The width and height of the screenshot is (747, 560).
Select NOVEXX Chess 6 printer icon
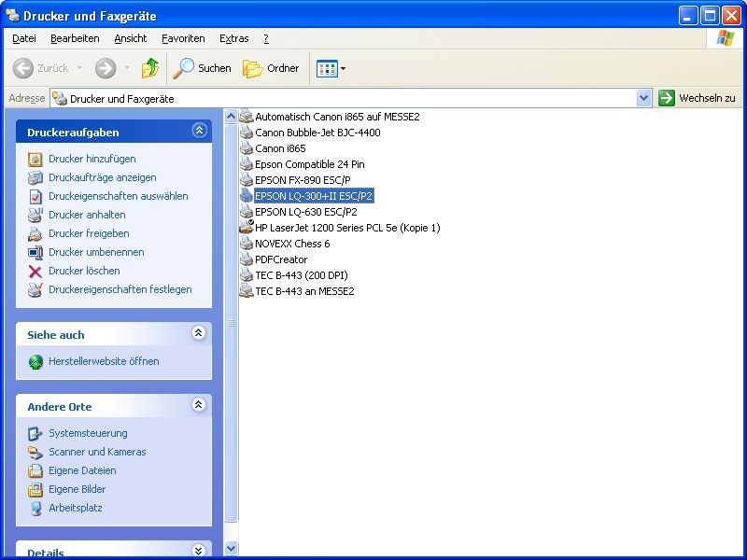coord(246,244)
